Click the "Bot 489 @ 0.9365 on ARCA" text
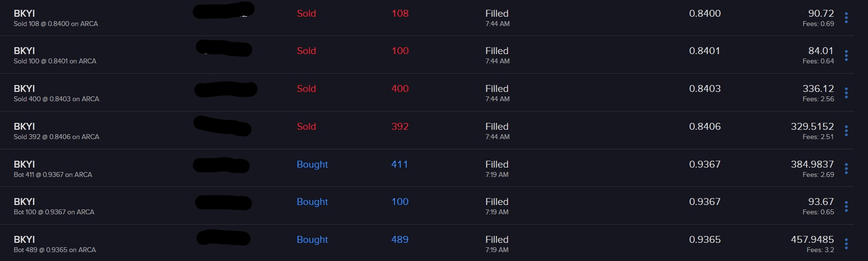Screen dimensions: 868x261 (55, 250)
